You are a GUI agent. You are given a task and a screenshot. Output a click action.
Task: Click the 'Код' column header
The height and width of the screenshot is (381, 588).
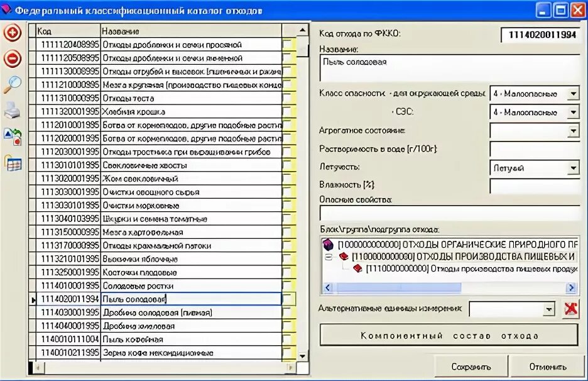tap(68, 31)
